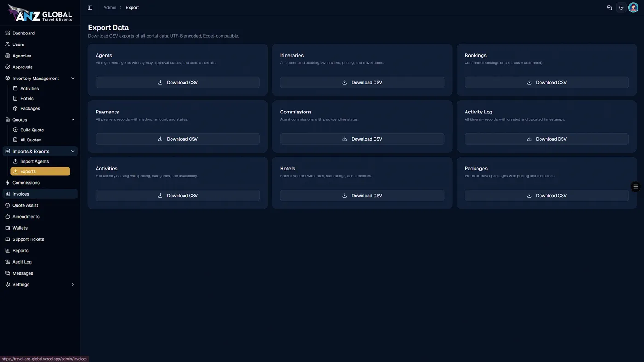644x362 pixels.
Task: Download CSV for Payments
Action: click(x=178, y=139)
